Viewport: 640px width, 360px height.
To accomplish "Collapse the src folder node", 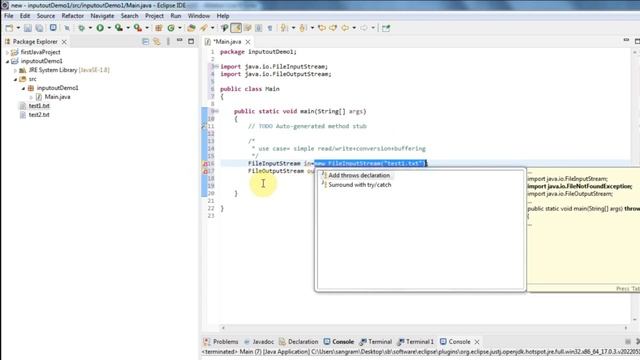I will (x=16, y=79).
